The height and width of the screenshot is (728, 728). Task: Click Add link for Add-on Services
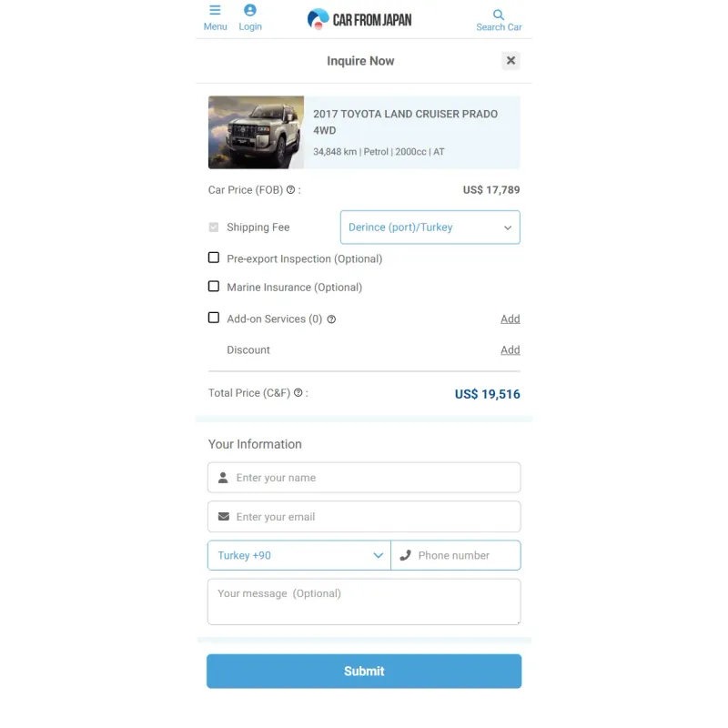[511, 319]
